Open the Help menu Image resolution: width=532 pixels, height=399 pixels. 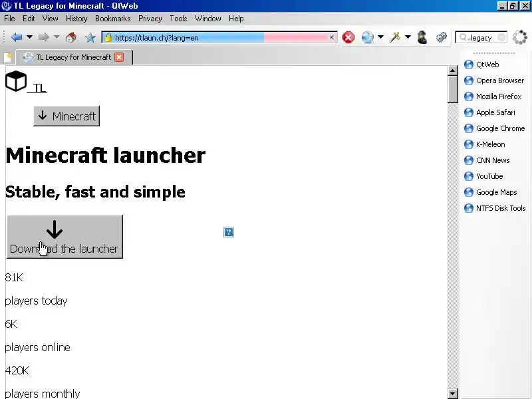click(236, 19)
